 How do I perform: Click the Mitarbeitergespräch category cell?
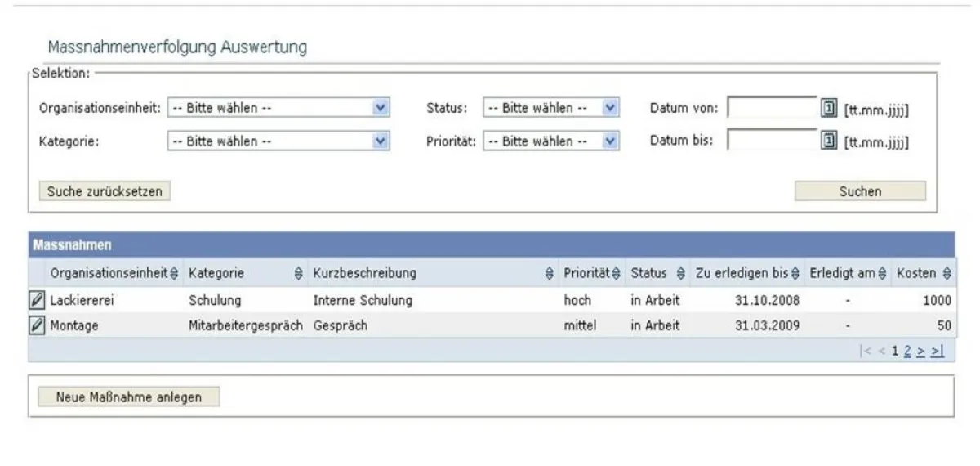click(x=246, y=325)
